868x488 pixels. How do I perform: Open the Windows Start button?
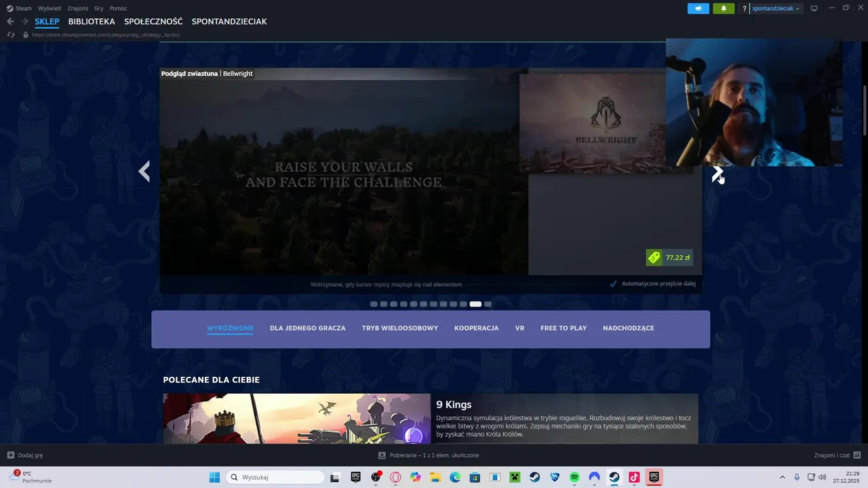click(214, 477)
